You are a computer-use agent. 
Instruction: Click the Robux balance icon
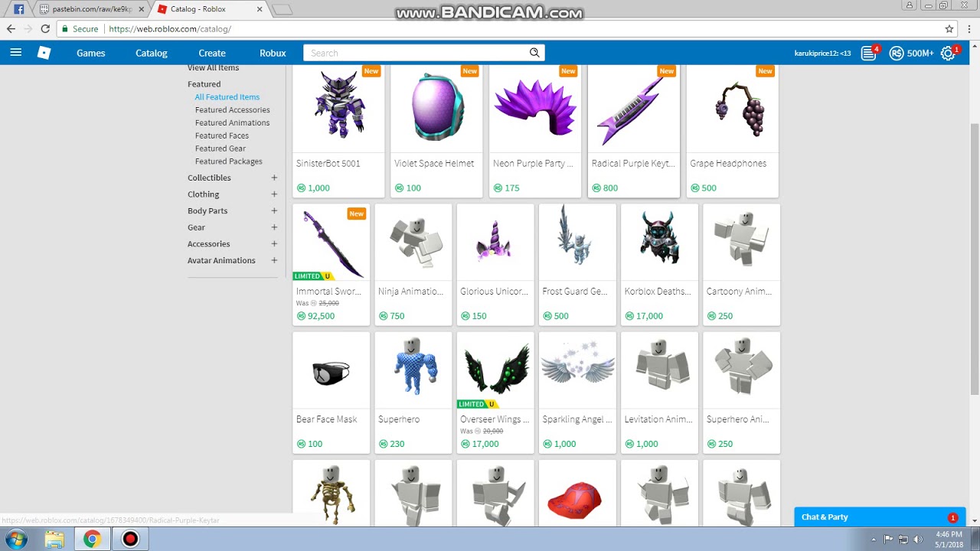tap(897, 53)
